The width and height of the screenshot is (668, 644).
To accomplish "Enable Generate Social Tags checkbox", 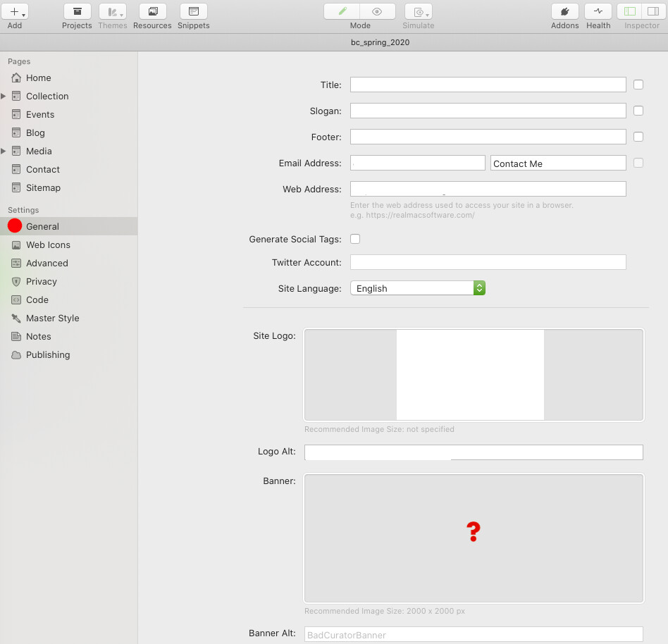I will pos(355,239).
